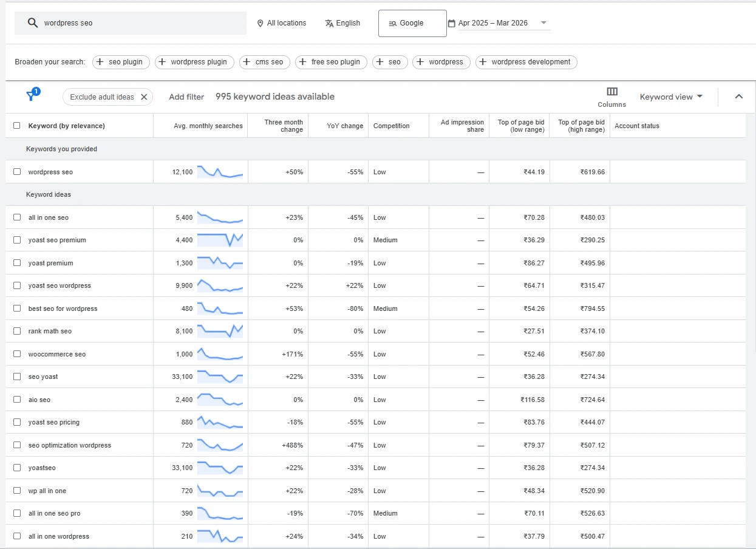Open the Columns icon
The width and height of the screenshot is (756, 549).
pos(612,92)
